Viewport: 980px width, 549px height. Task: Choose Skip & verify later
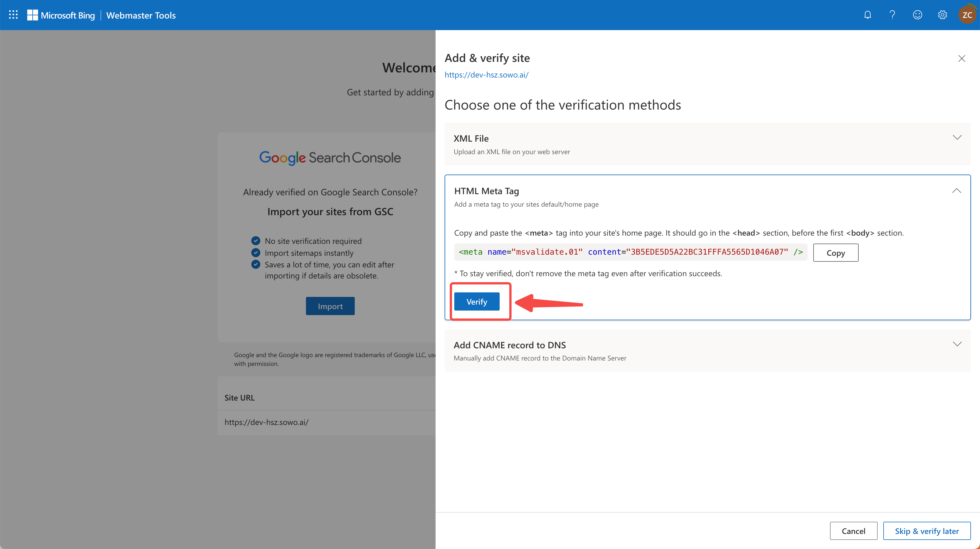coord(926,531)
